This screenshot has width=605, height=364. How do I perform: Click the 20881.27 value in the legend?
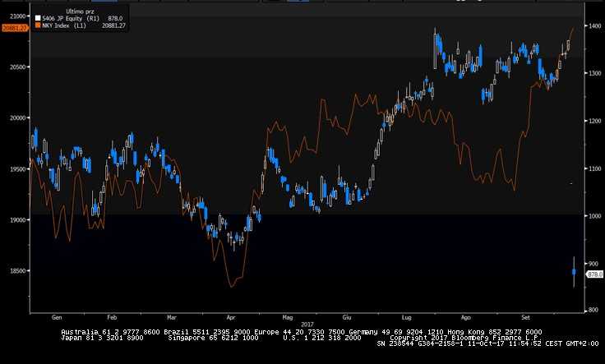tap(113, 25)
